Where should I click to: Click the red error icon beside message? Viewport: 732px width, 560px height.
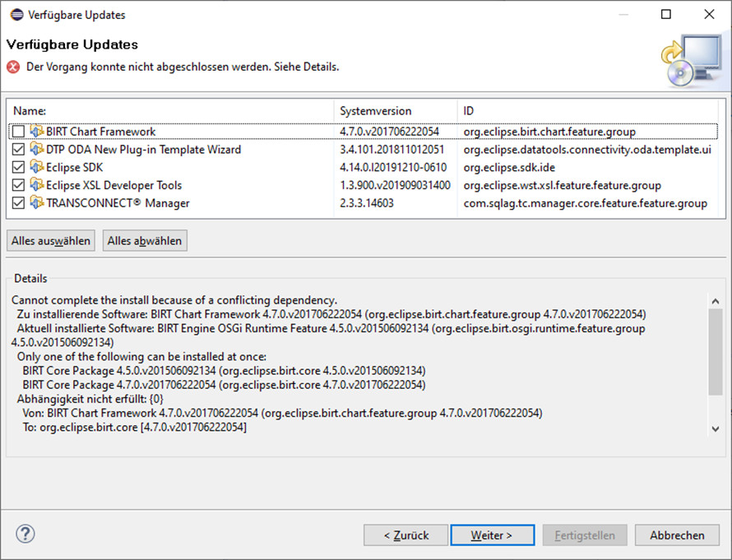click(x=13, y=67)
